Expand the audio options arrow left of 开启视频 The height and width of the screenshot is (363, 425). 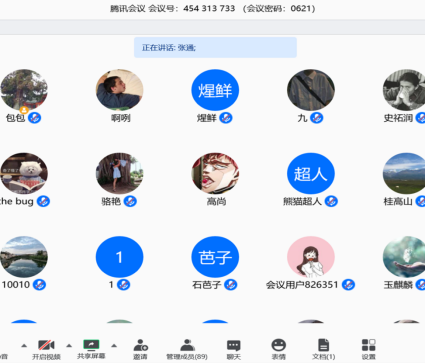coord(24,346)
